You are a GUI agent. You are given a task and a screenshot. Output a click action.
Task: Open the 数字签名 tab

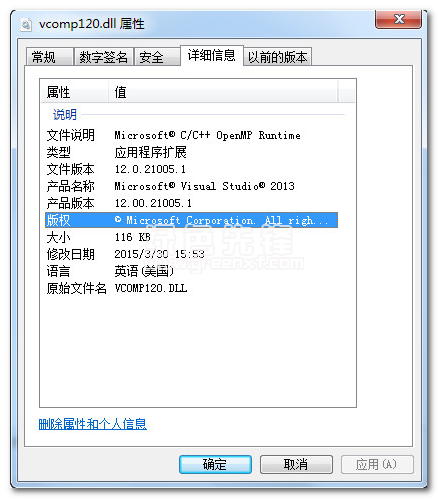click(x=103, y=57)
